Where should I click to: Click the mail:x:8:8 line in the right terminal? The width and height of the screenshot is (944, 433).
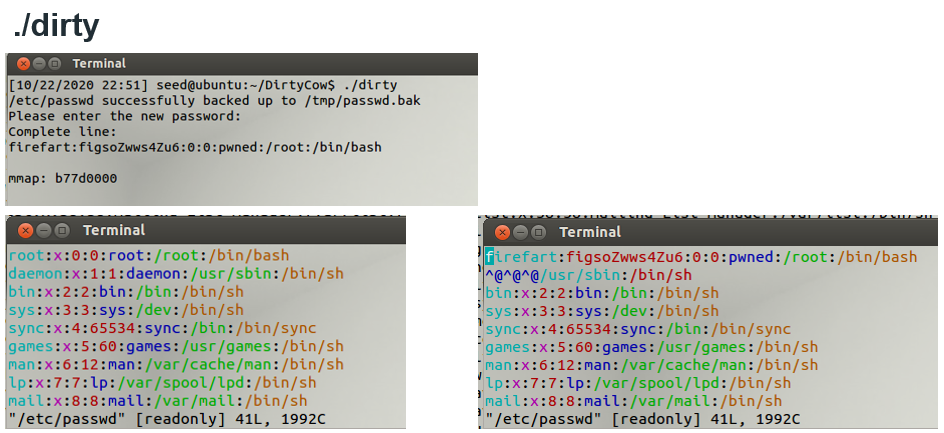633,401
